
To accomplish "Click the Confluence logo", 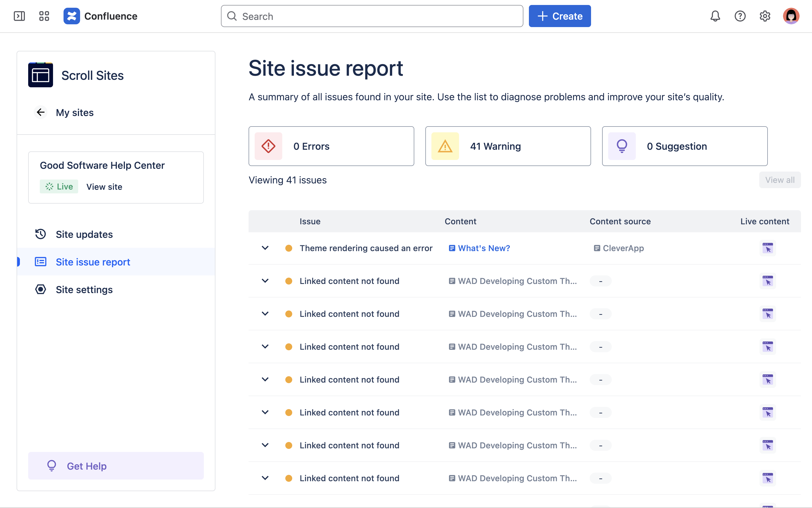I will click(72, 16).
